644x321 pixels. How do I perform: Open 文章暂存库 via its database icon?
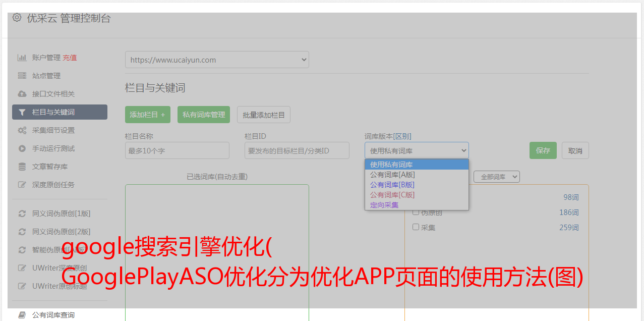coord(22,167)
